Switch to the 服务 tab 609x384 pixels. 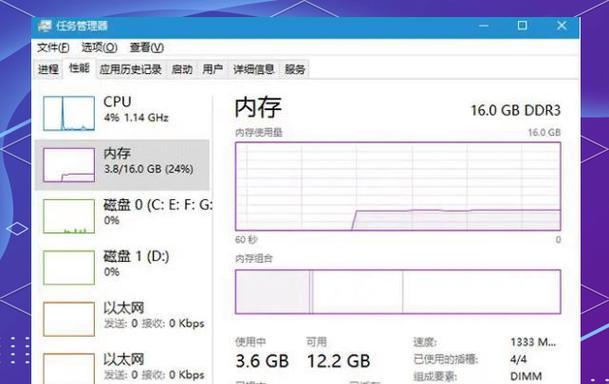pyautogui.click(x=295, y=70)
